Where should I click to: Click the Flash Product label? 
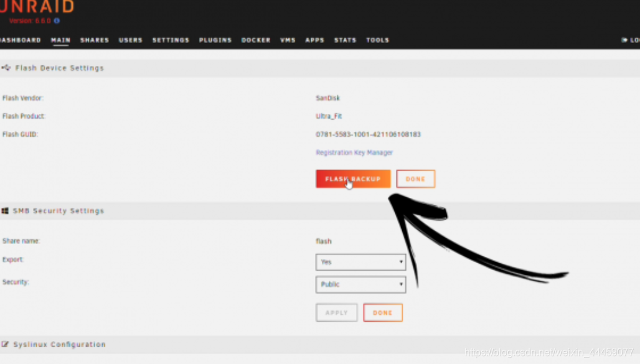(x=24, y=116)
